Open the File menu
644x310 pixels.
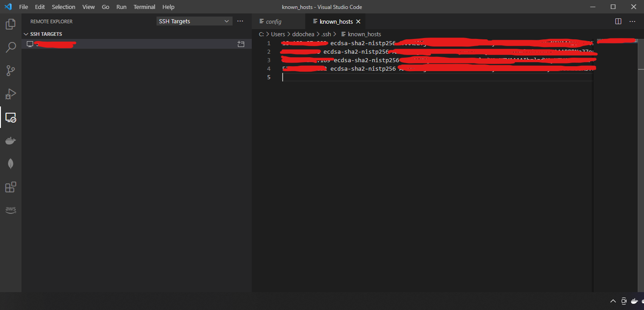click(x=24, y=7)
